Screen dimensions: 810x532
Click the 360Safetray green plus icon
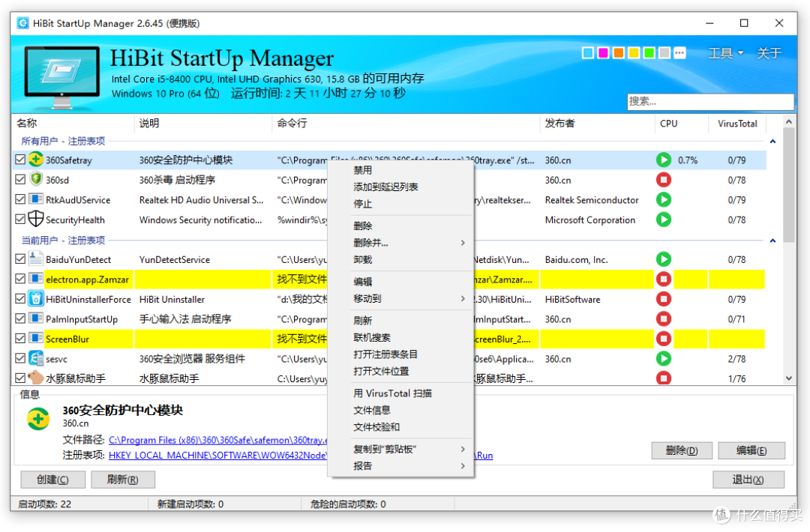(36, 160)
